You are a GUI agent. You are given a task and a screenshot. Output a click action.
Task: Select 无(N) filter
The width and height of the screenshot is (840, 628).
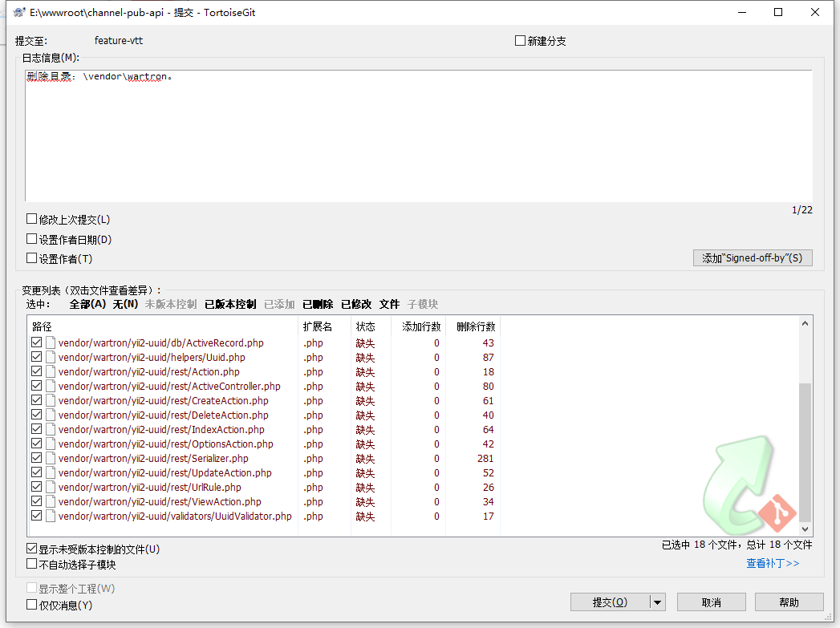[x=125, y=304]
